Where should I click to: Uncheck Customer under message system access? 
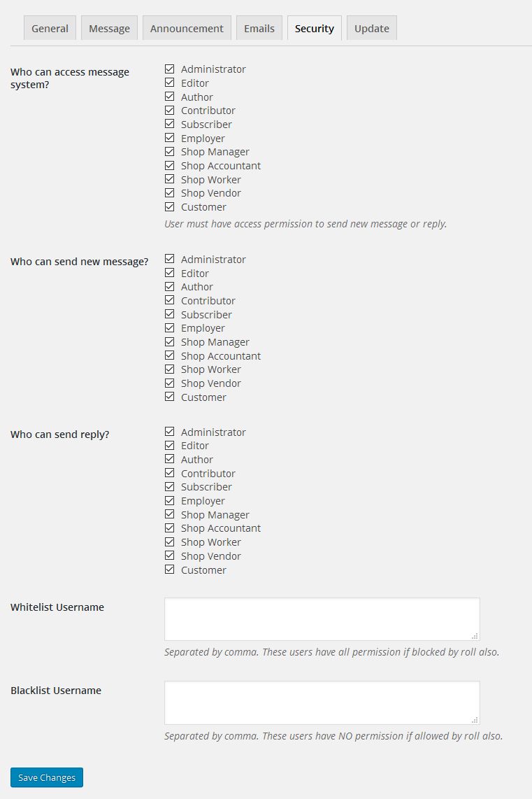pyautogui.click(x=169, y=206)
